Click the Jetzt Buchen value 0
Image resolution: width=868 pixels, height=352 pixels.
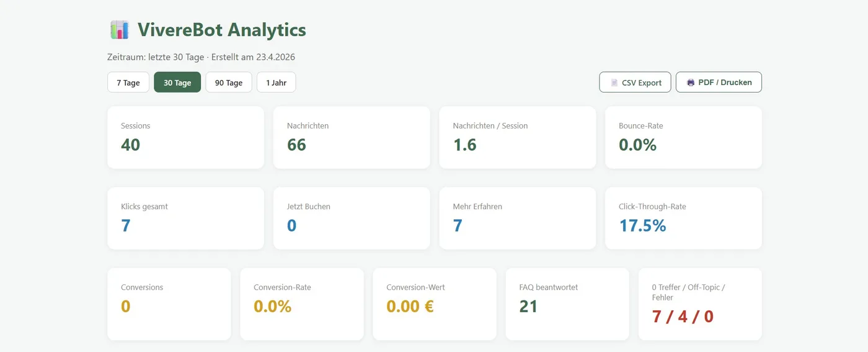point(292,225)
